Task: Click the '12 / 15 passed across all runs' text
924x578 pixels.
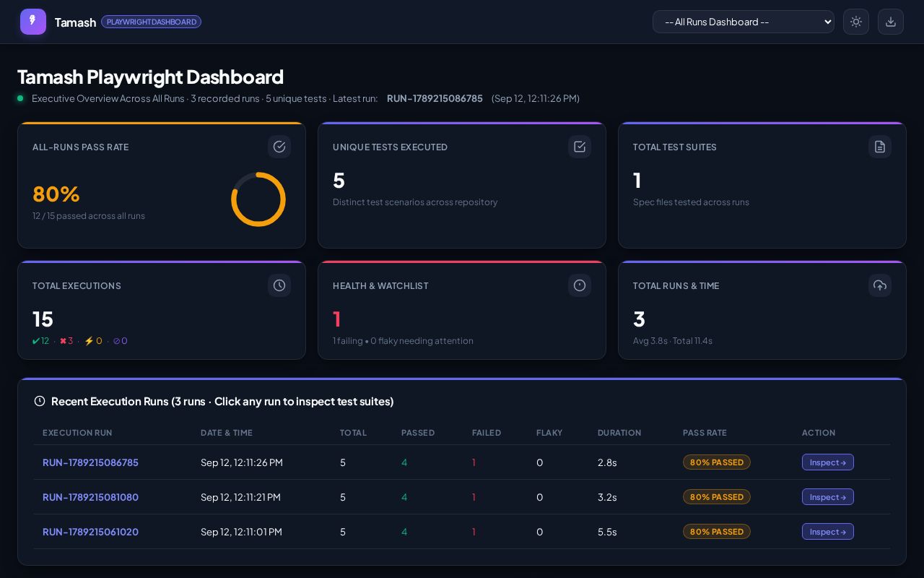Action: [x=89, y=216]
